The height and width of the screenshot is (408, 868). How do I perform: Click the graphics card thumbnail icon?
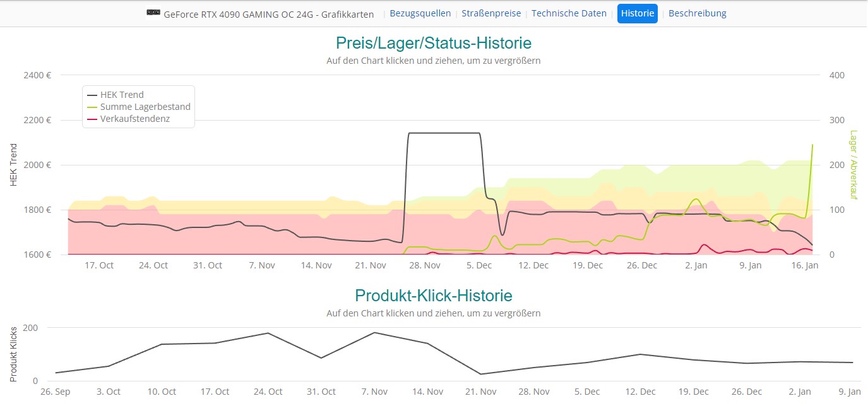tap(153, 13)
